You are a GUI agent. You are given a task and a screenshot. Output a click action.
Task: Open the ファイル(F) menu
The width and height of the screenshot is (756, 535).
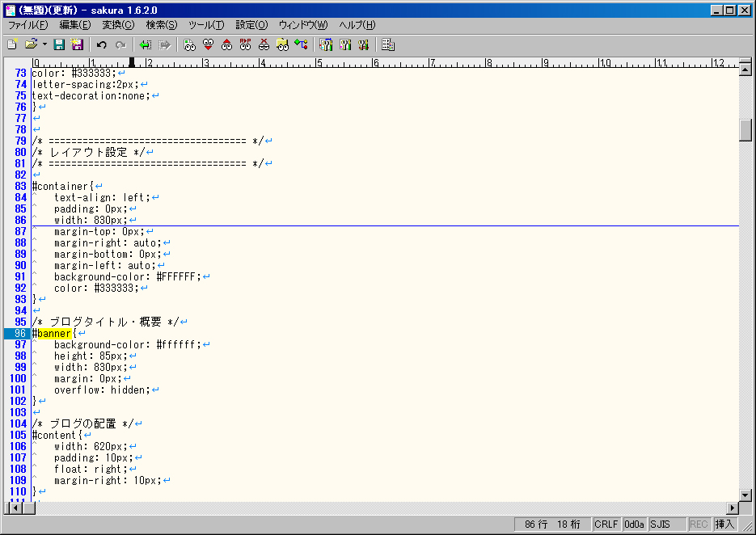click(28, 25)
